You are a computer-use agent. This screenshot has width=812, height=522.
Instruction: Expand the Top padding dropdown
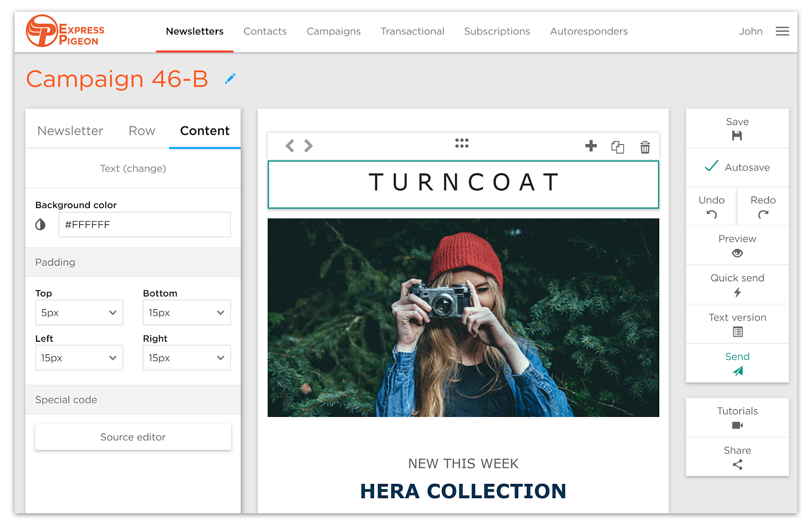point(79,313)
